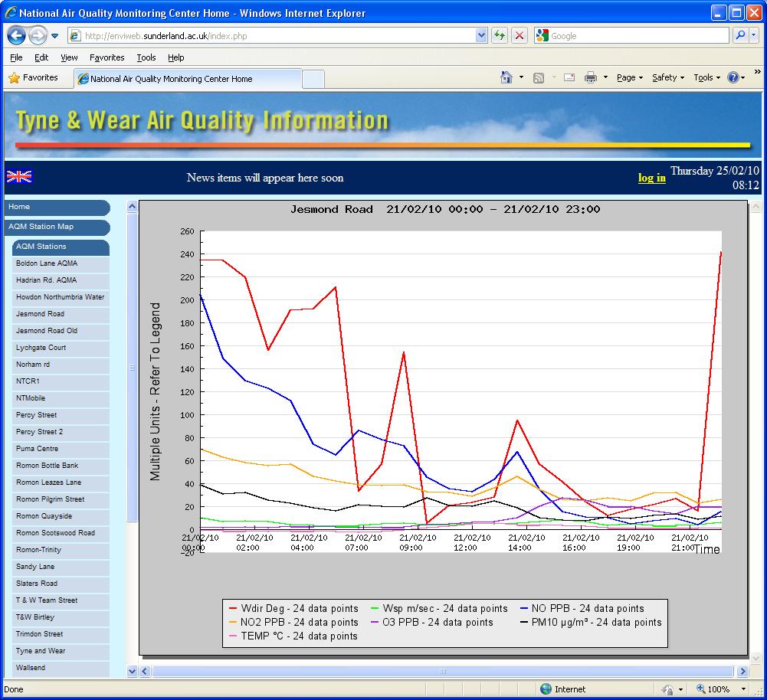Select the UK flag language icon

pos(19,177)
